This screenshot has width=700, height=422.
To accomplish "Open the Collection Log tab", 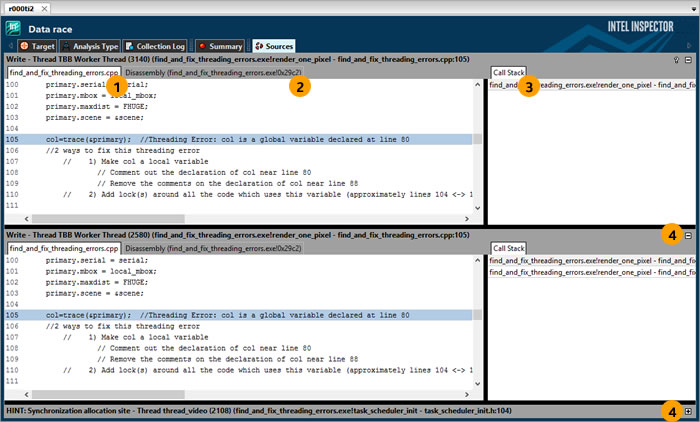I will [154, 46].
